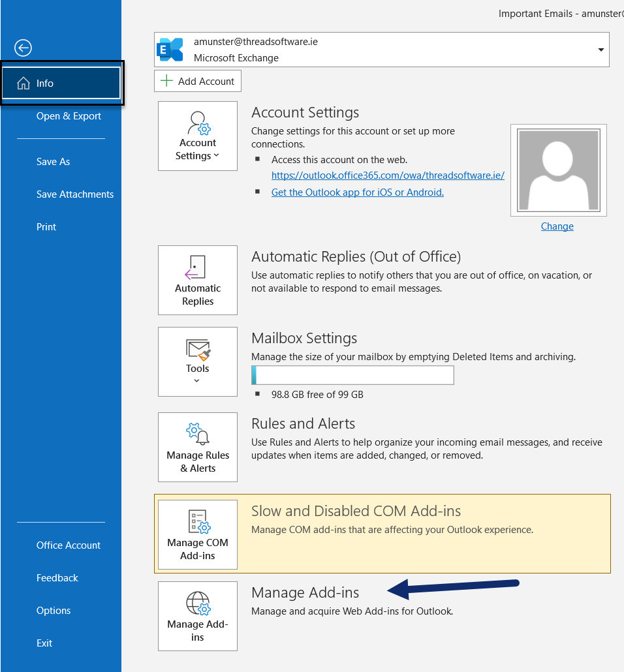Choose Save Attachments in the sidebar
This screenshot has height=672, width=624.
74,194
